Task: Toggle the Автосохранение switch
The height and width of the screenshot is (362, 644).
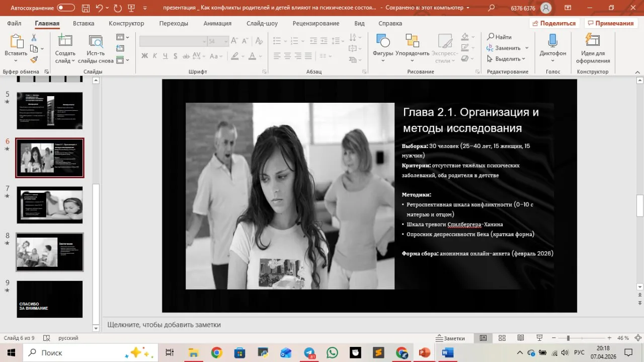Action: tap(66, 8)
